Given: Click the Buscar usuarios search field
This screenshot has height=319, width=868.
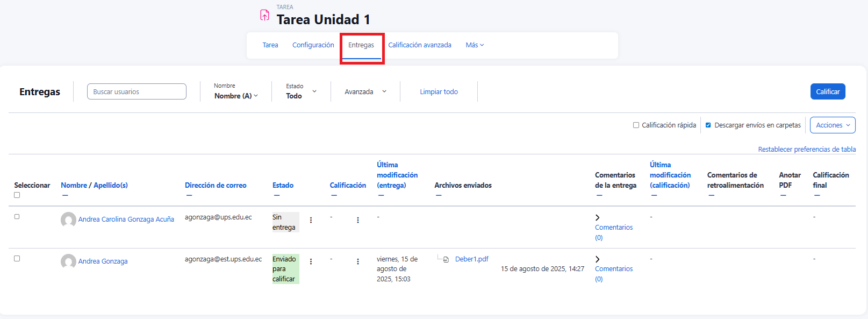Looking at the screenshot, I should [x=137, y=92].
